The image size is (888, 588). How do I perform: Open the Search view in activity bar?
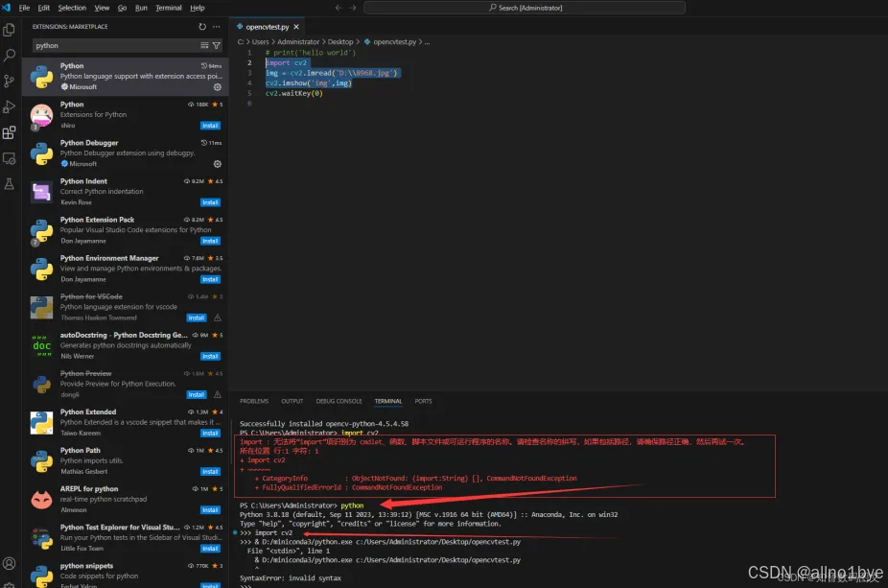pos(9,56)
